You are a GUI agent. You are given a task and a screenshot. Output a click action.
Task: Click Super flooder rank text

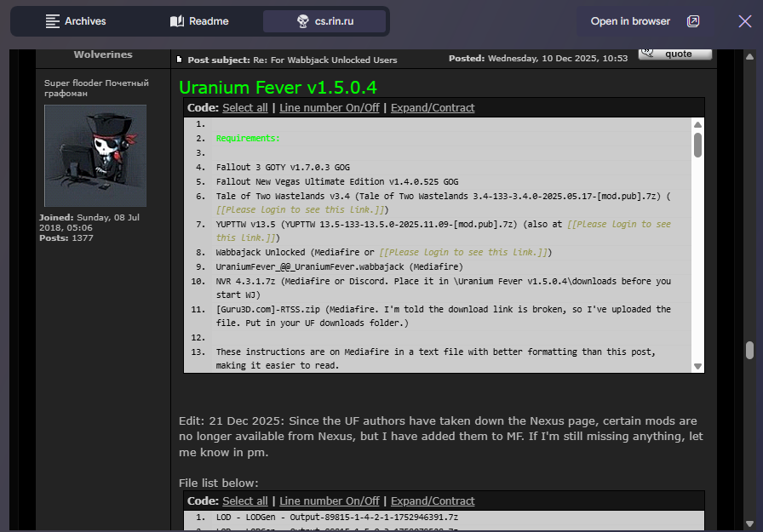96,88
